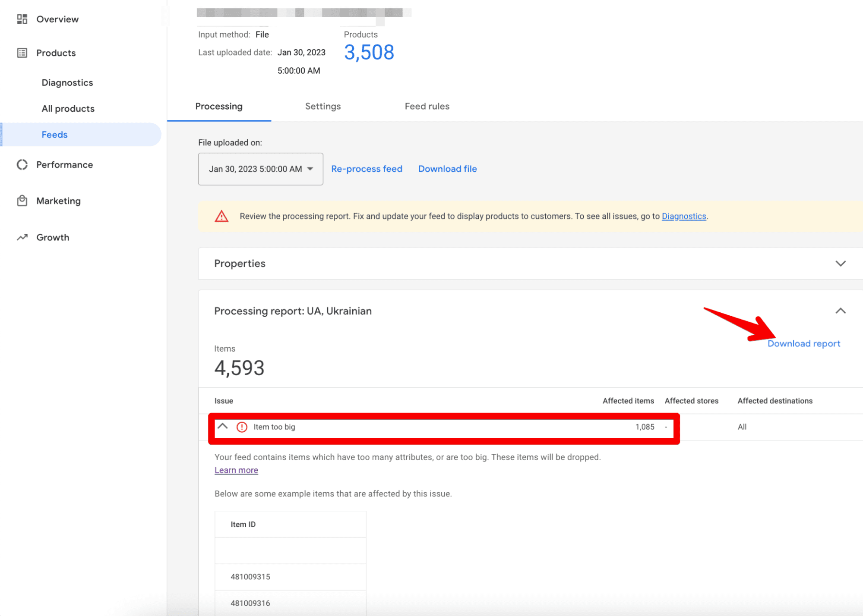This screenshot has width=863, height=616.
Task: Select All products in sidebar
Action: click(68, 109)
